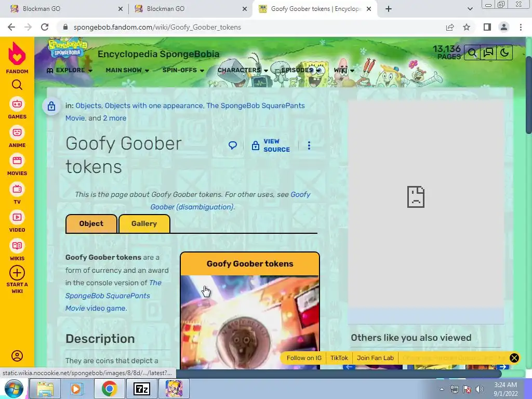The image size is (532, 399).
Task: Expand the Spin-Offs dropdown menu
Action: [x=183, y=70]
